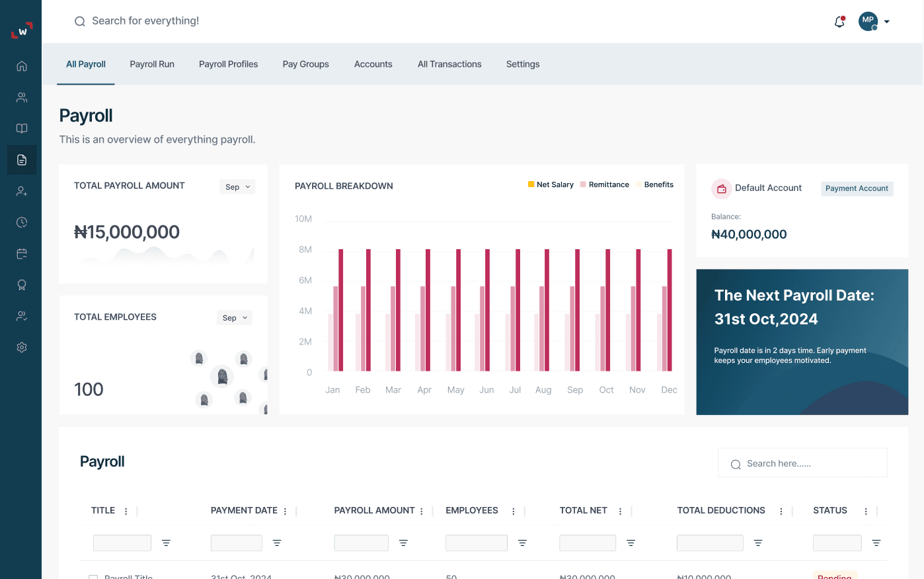Image resolution: width=924 pixels, height=579 pixels.
Task: Toggle the Remittance legend item
Action: pyautogui.click(x=604, y=184)
